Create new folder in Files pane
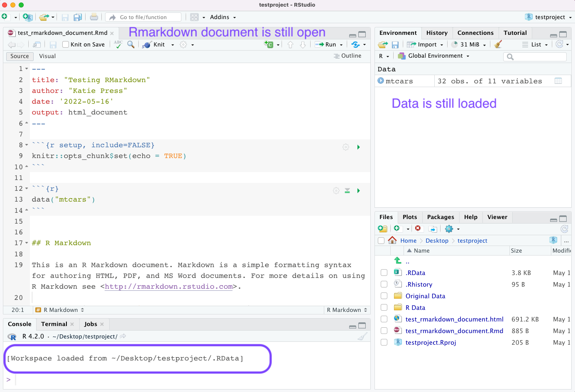This screenshot has width=575, height=392. pos(383,229)
